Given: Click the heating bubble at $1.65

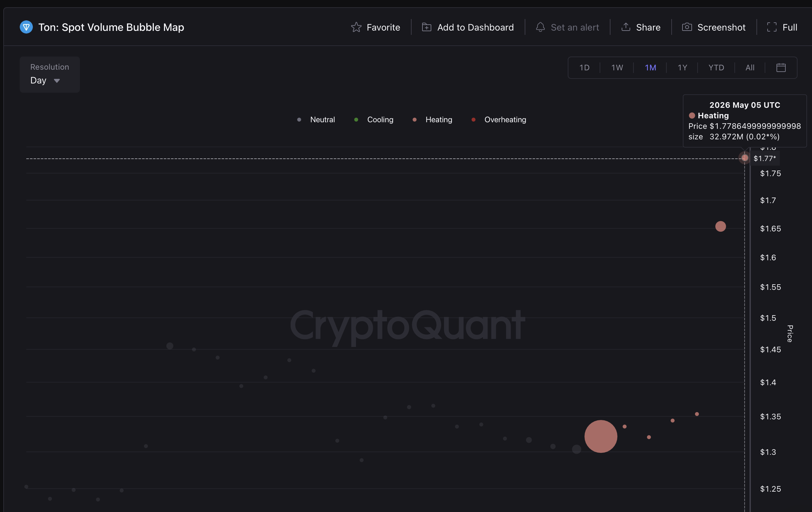Looking at the screenshot, I should click(720, 226).
